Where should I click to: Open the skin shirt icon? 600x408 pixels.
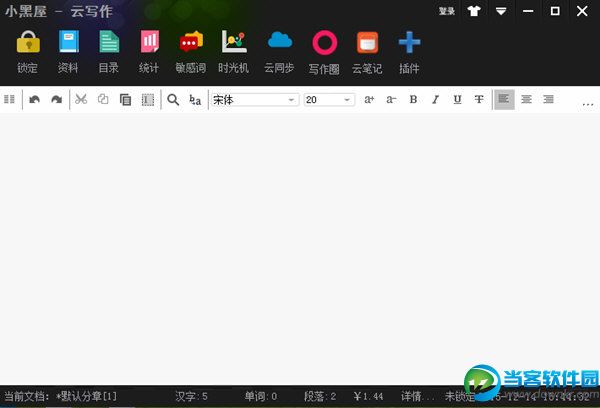474,11
